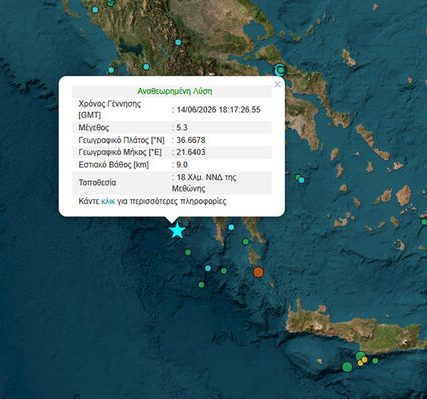
Task: Click the 'Τοποθεσία' label
Action: [x=97, y=183]
